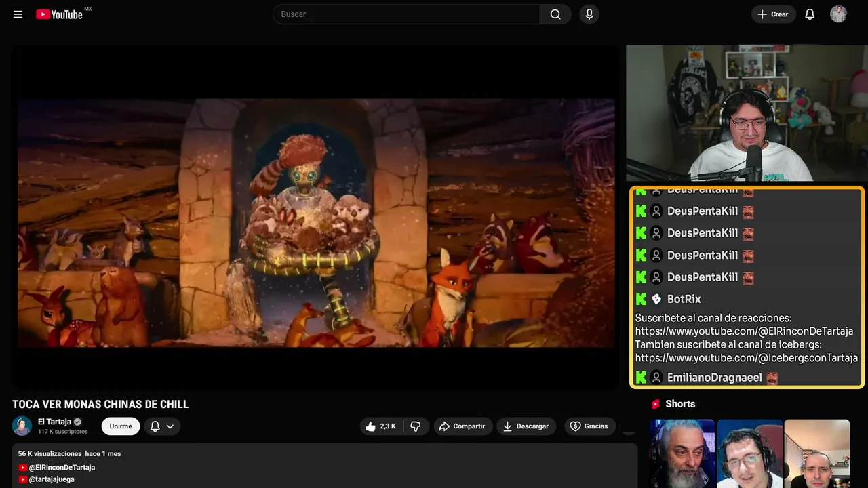The image size is (868, 488).
Task: Click the emote after EmilianoDragnaeel's name
Action: pos(772,378)
